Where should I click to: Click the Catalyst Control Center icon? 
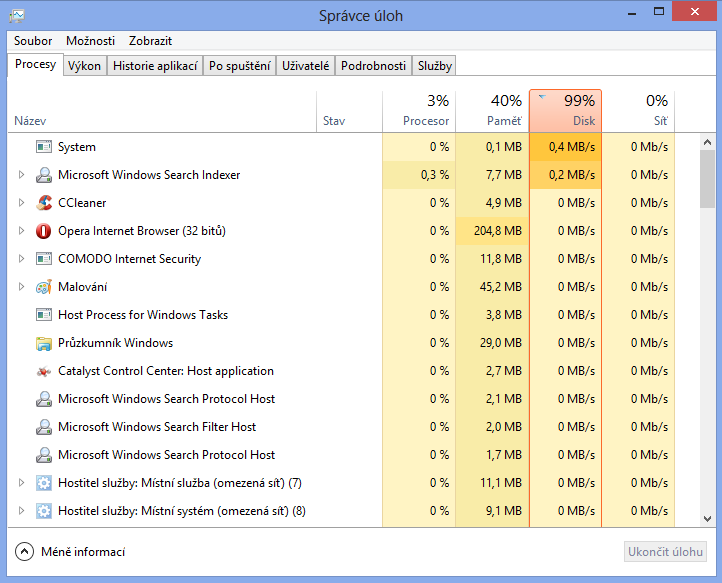[x=43, y=371]
